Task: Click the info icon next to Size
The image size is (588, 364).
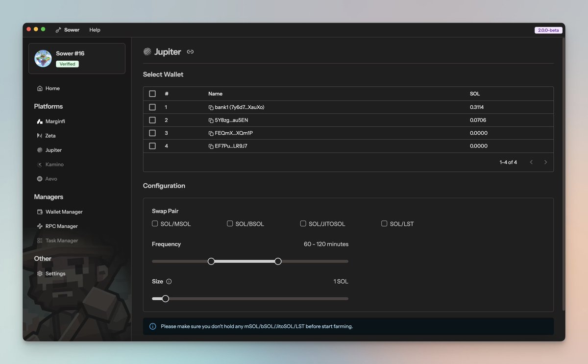Action: click(169, 282)
